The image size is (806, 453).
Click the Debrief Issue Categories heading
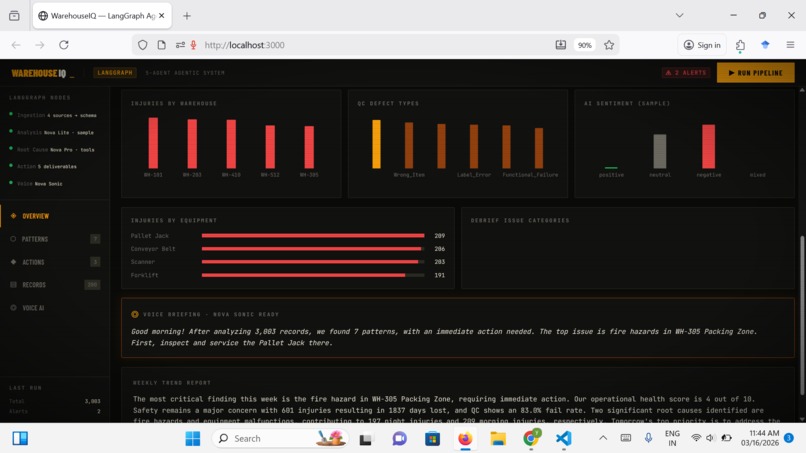520,221
